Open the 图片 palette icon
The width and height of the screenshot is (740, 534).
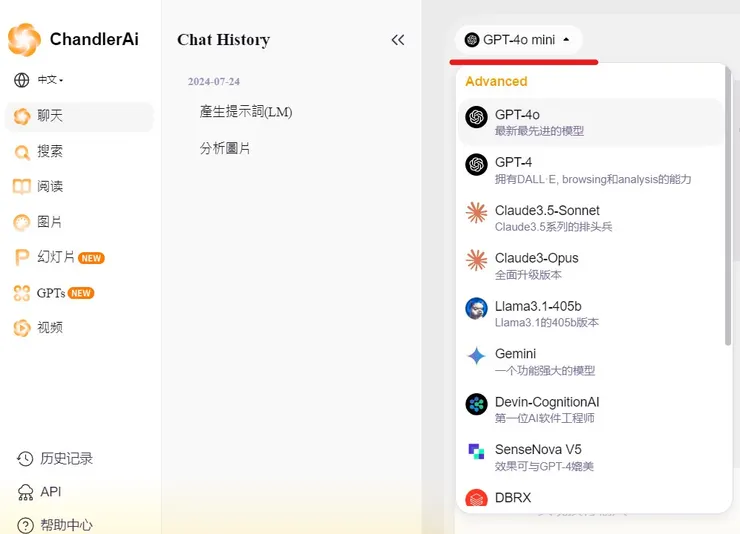click(x=22, y=222)
